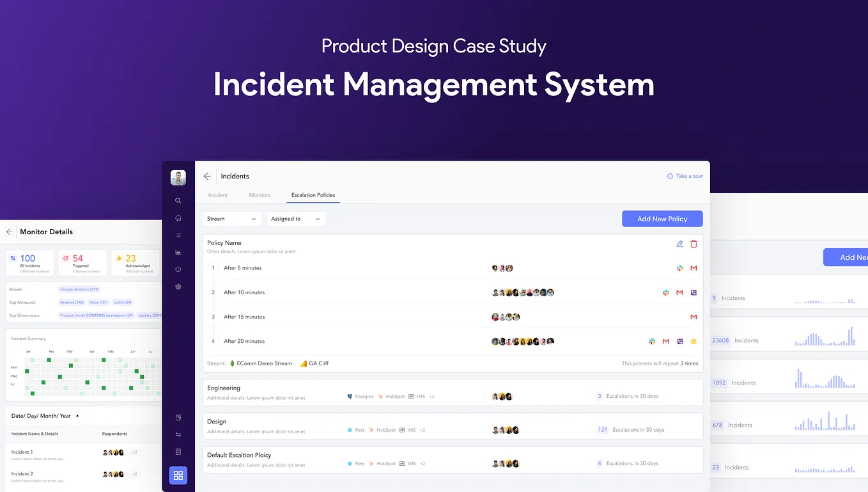Click step number 1 in policy timeline

pyautogui.click(x=213, y=268)
